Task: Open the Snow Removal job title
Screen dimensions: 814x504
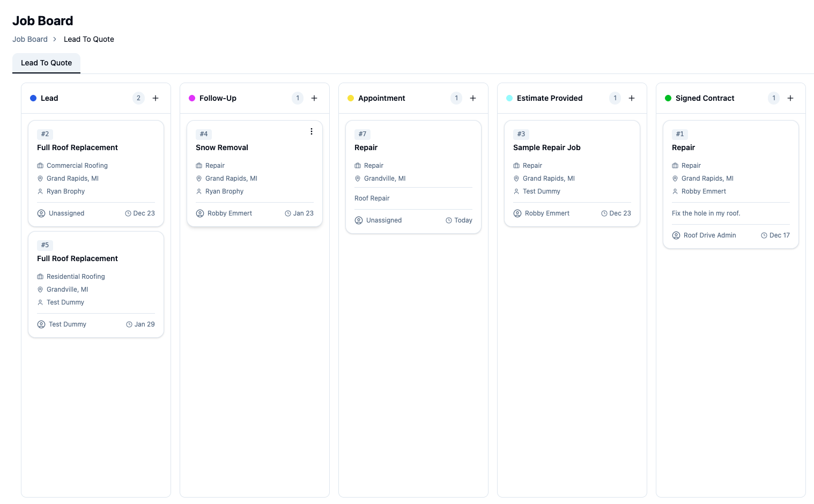Action: point(222,147)
